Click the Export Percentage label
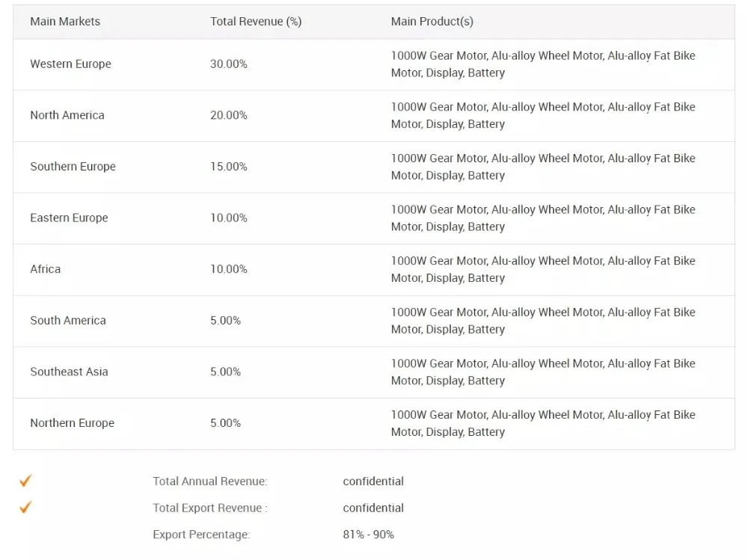This screenshot has width=748, height=560. click(x=201, y=535)
